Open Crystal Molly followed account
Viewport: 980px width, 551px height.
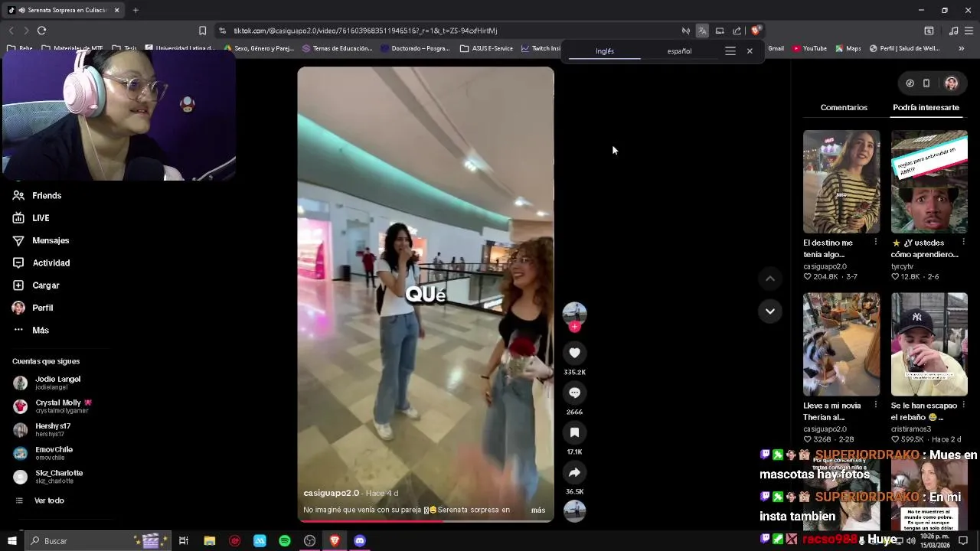tap(52, 406)
